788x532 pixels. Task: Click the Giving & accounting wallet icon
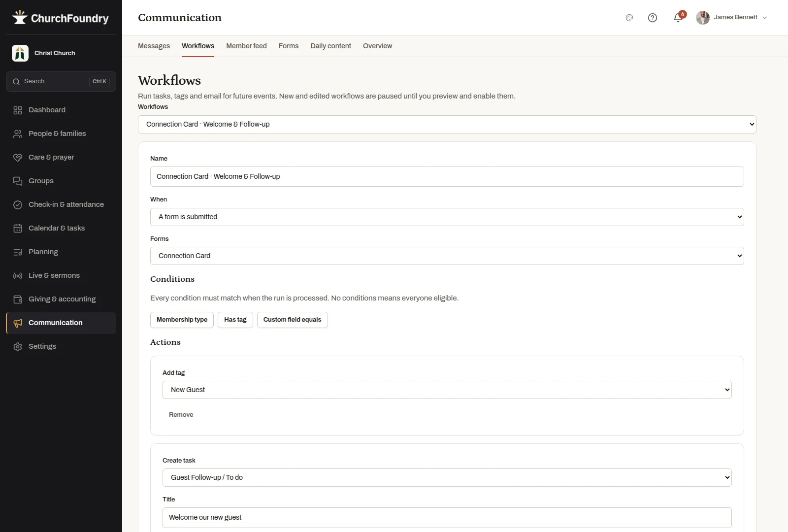click(18, 299)
